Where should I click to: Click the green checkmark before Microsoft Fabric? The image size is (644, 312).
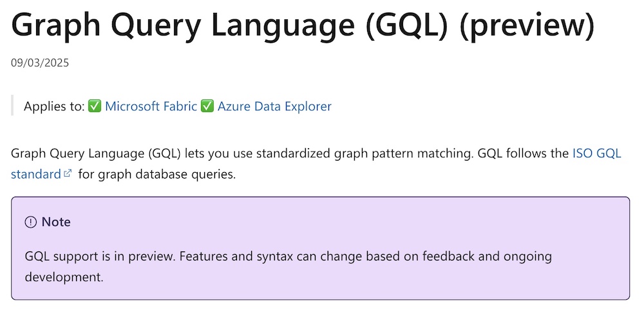(x=95, y=106)
